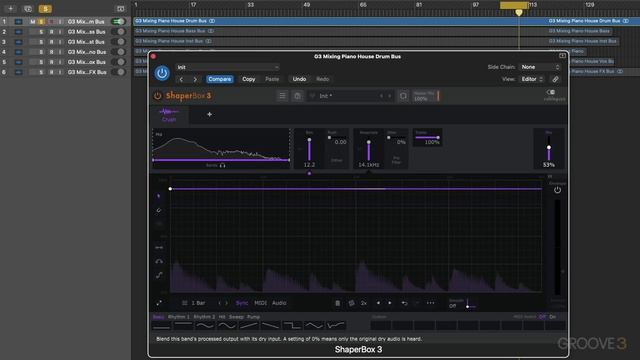Click the Undo button in plugin header
This screenshot has height=360, width=640.
tap(299, 79)
